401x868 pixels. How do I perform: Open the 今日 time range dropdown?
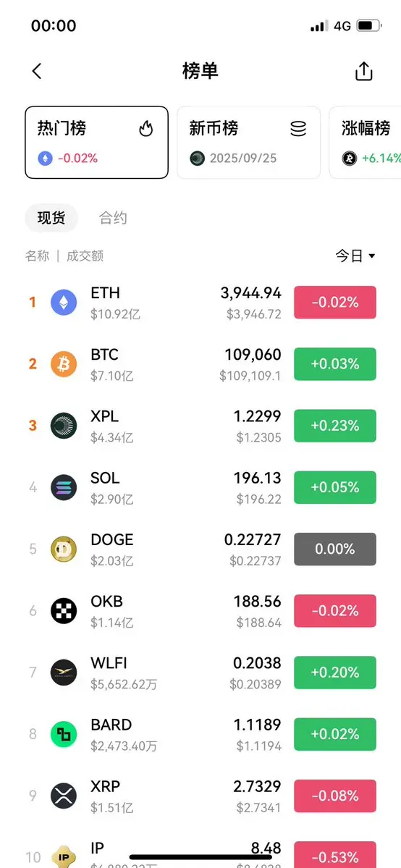tap(355, 256)
